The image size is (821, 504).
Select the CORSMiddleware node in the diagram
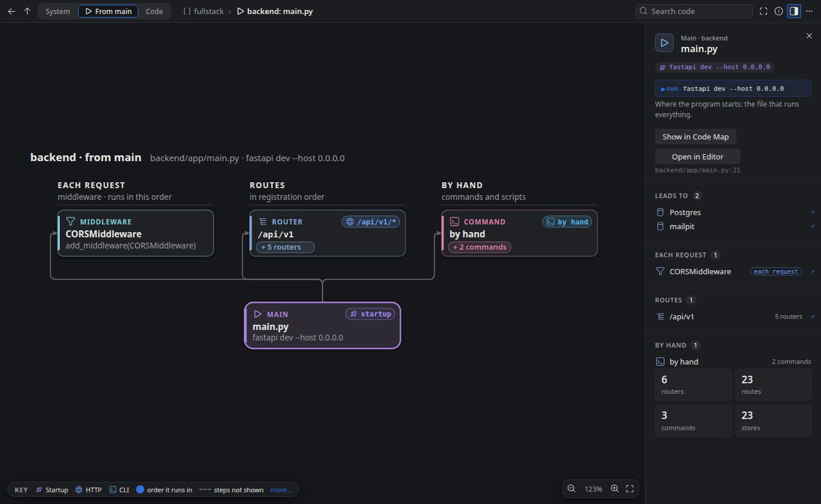135,233
